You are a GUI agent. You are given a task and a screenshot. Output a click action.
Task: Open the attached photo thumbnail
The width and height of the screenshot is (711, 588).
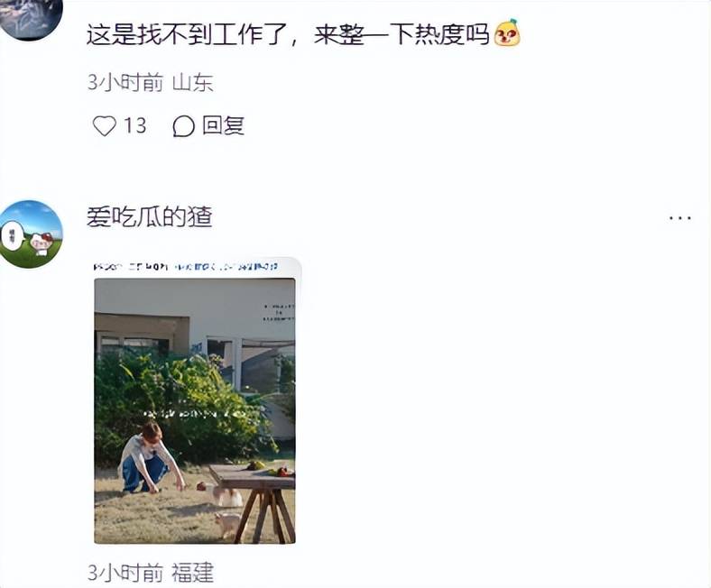pos(195,400)
